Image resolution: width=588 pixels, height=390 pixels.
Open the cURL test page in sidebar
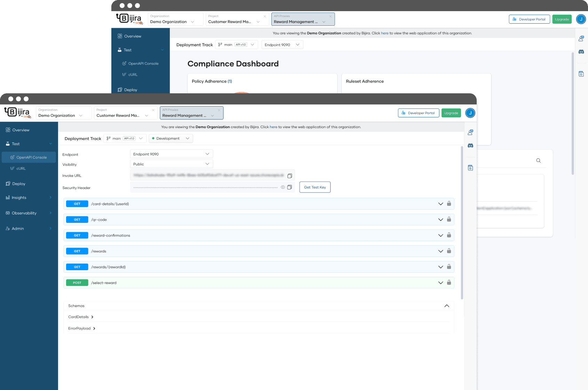click(x=21, y=169)
